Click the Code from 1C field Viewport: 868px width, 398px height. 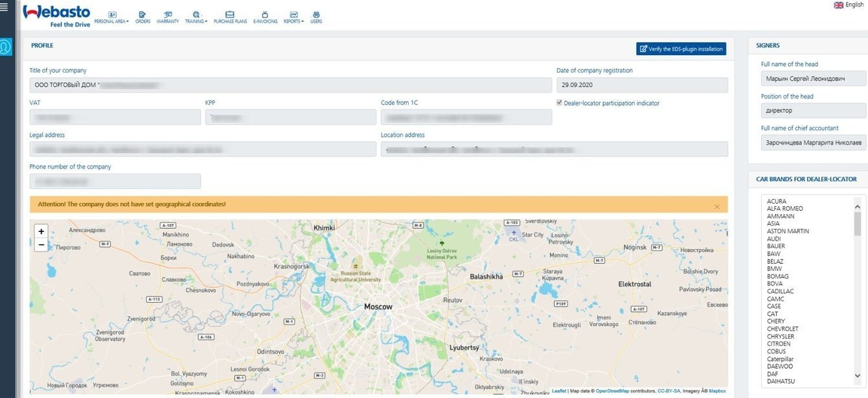pos(466,117)
